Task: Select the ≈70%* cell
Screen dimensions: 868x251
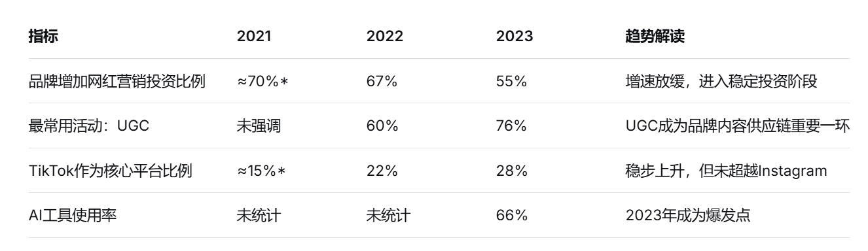Action: [263, 81]
